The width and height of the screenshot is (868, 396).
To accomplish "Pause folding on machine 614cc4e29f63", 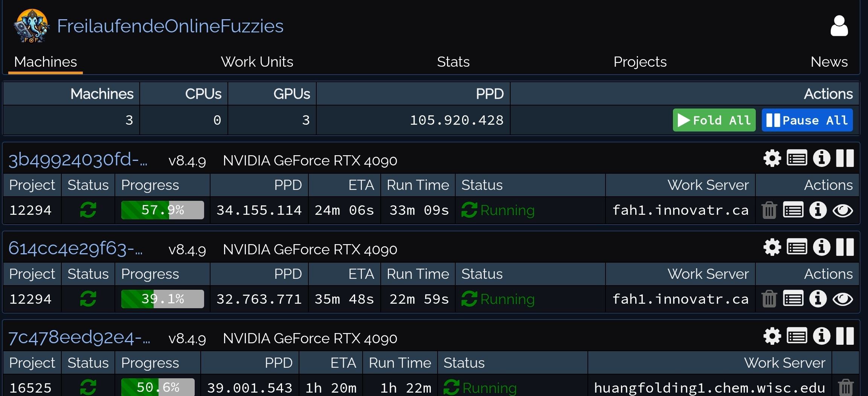I will click(845, 247).
